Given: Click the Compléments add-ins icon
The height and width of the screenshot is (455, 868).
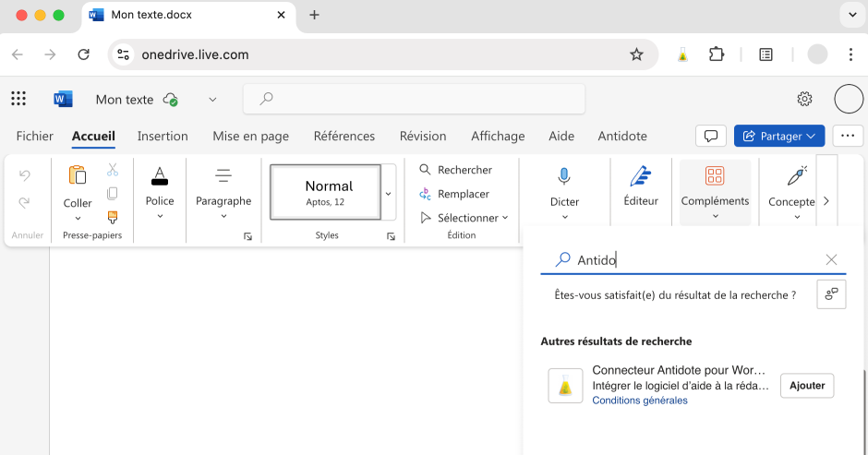Looking at the screenshot, I should [714, 176].
